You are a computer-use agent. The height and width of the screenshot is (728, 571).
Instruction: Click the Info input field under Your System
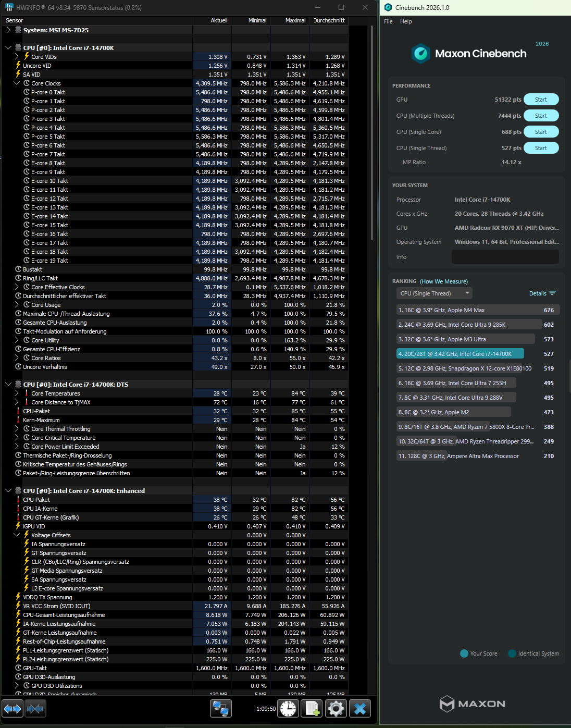click(x=504, y=256)
